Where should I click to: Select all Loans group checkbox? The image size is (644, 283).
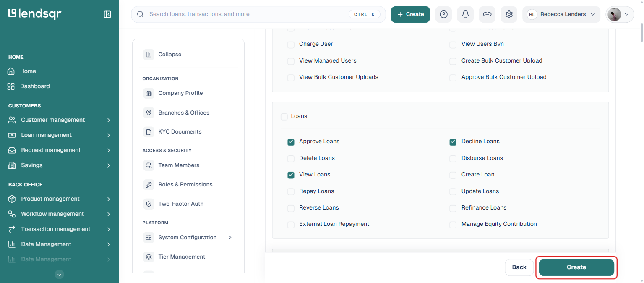[284, 117]
